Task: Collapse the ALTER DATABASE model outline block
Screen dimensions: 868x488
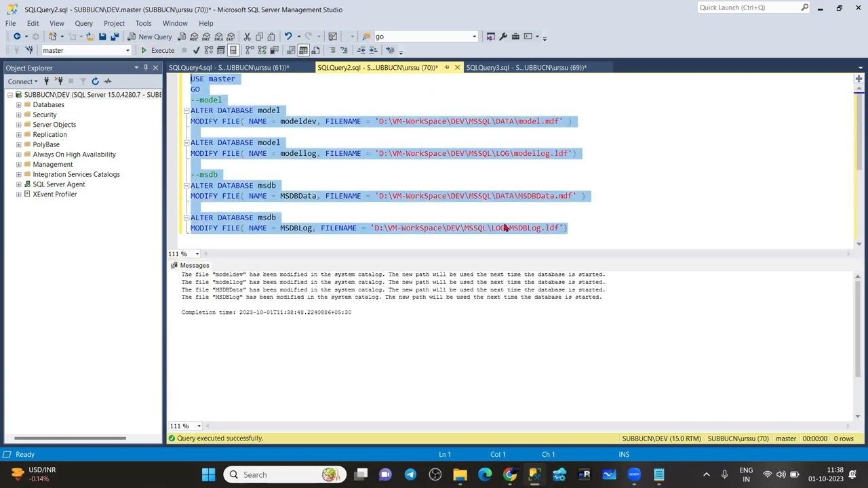Action: click(186, 110)
